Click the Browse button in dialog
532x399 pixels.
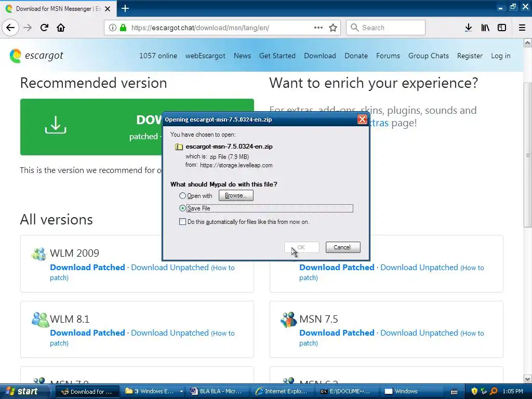[x=236, y=195]
